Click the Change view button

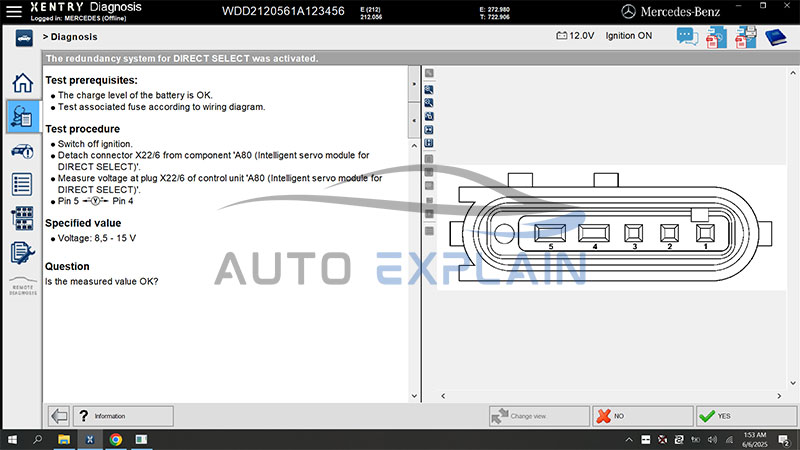click(x=539, y=416)
